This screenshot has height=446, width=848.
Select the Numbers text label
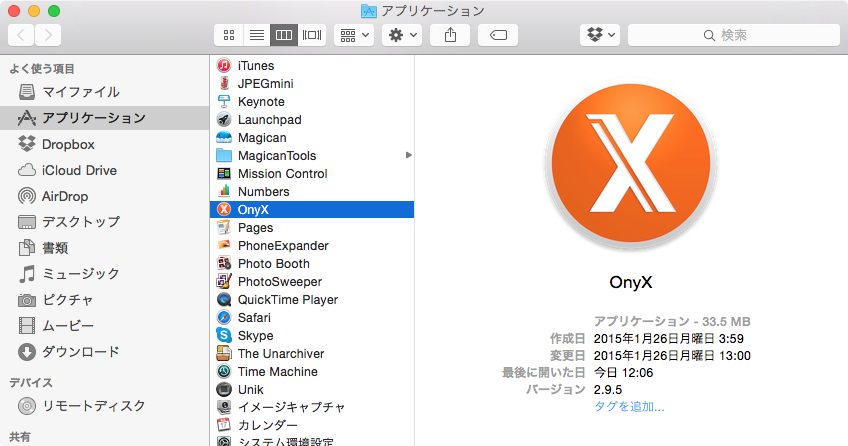click(x=263, y=191)
